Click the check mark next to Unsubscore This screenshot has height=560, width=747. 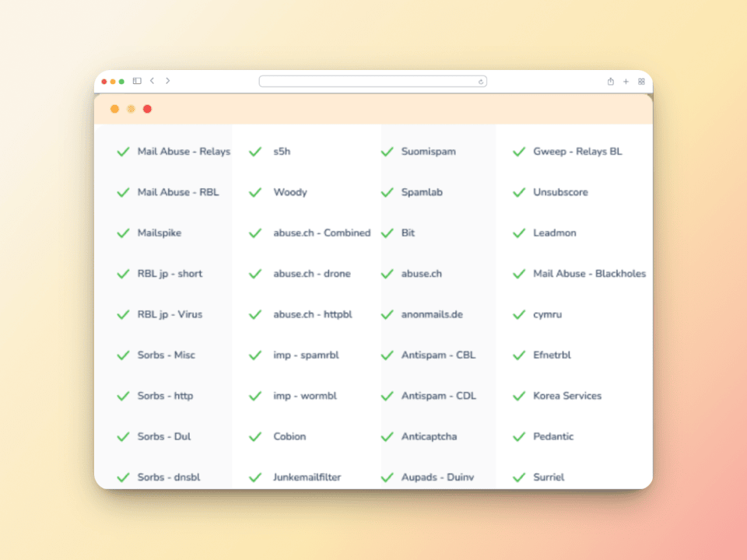pos(519,192)
